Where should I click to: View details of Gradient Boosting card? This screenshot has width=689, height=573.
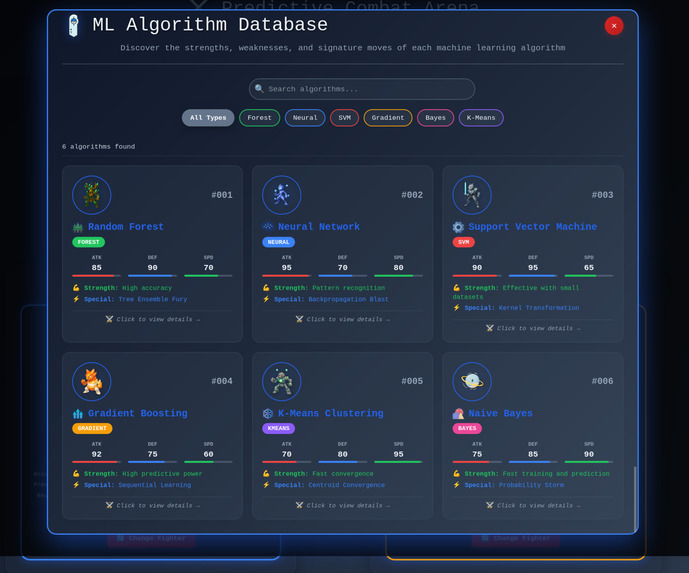(x=152, y=506)
